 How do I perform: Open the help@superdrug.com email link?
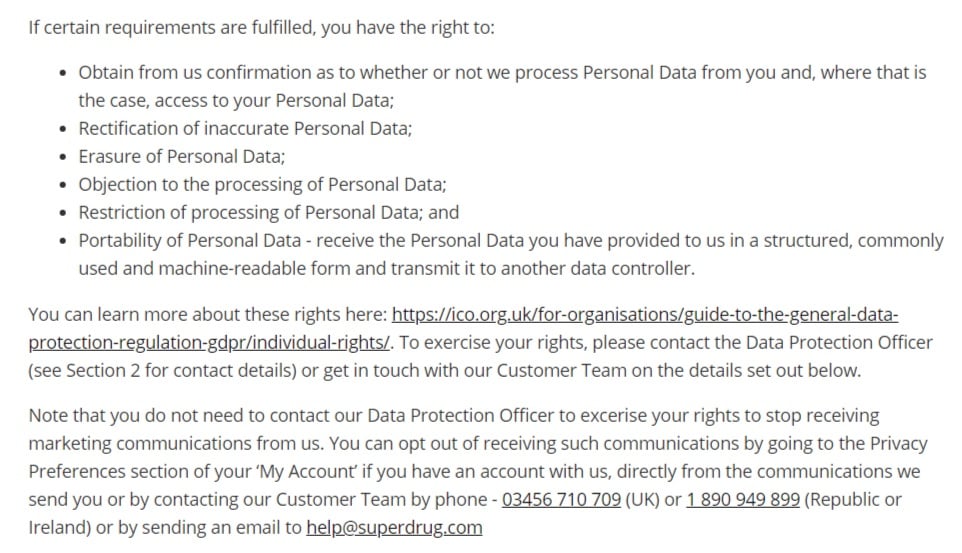click(394, 528)
